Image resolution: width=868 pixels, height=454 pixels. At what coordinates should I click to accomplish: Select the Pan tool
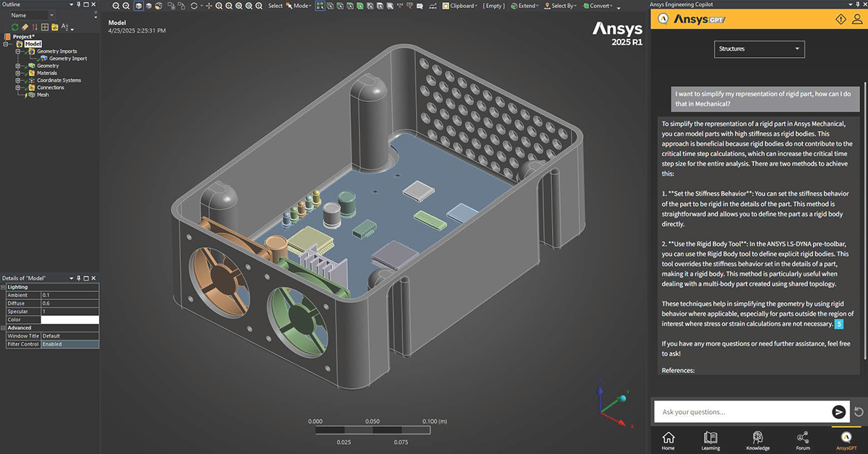click(x=209, y=6)
